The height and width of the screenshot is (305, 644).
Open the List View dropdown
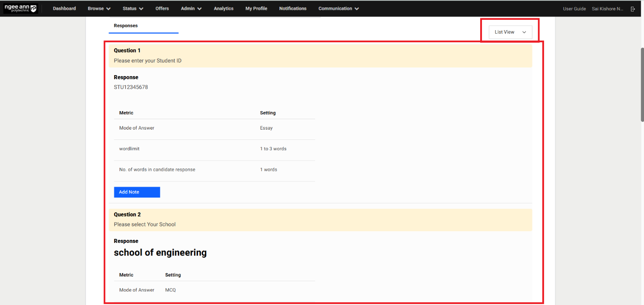point(510,32)
